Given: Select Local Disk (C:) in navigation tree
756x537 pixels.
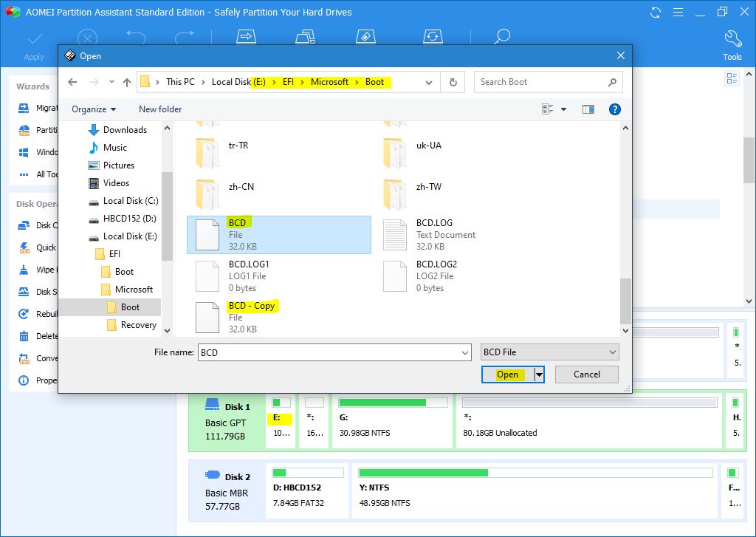Looking at the screenshot, I should pos(130,201).
